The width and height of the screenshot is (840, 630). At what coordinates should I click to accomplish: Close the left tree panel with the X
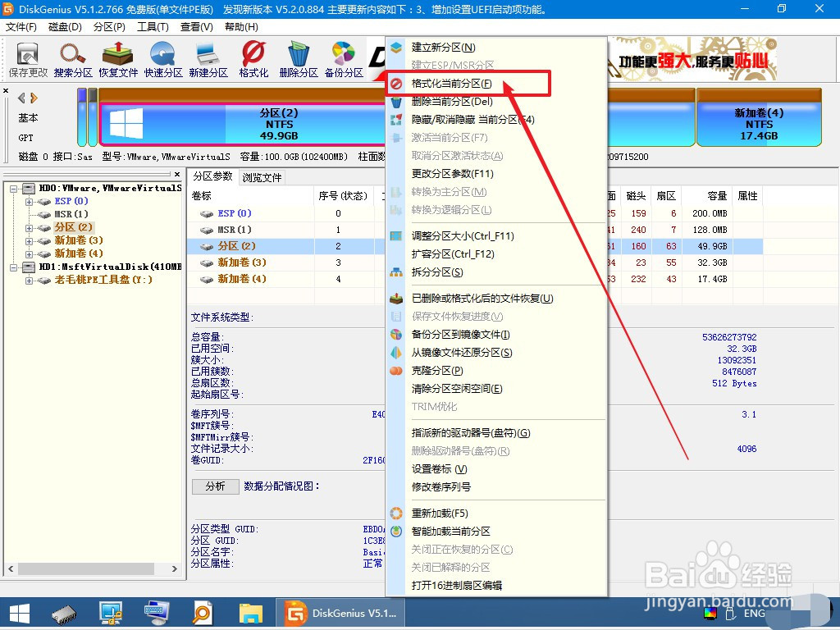point(177,174)
